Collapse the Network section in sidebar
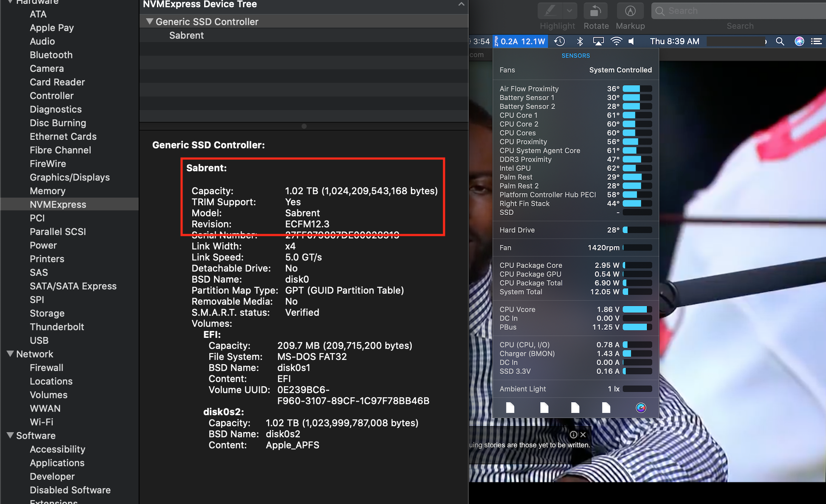The height and width of the screenshot is (504, 826). pos(11,354)
